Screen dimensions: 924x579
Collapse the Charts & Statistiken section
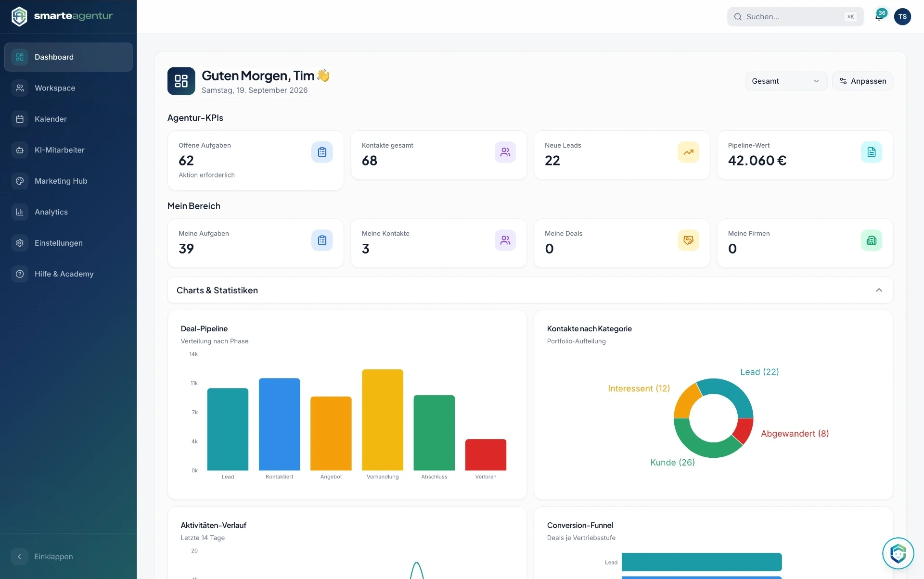[879, 290]
